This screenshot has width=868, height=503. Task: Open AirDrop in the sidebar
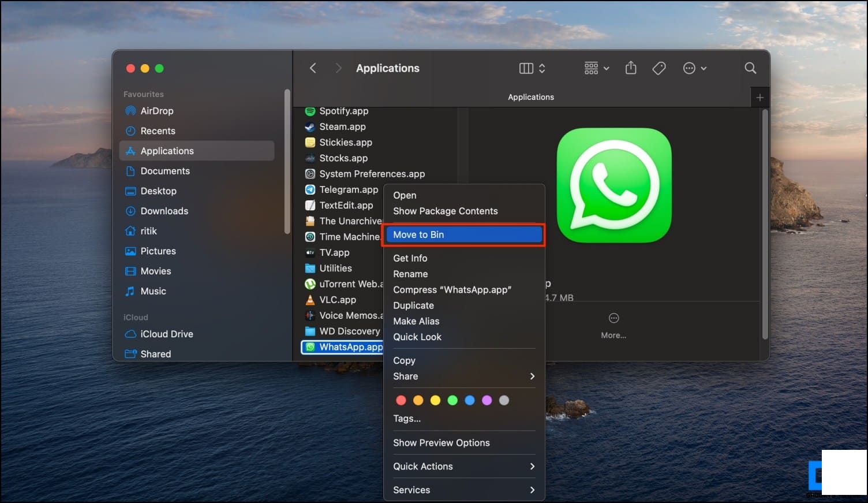point(196,111)
